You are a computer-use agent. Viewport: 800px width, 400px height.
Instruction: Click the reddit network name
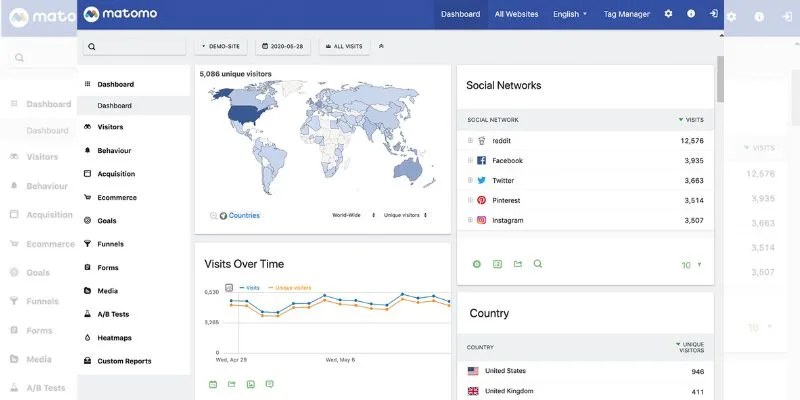(x=501, y=141)
